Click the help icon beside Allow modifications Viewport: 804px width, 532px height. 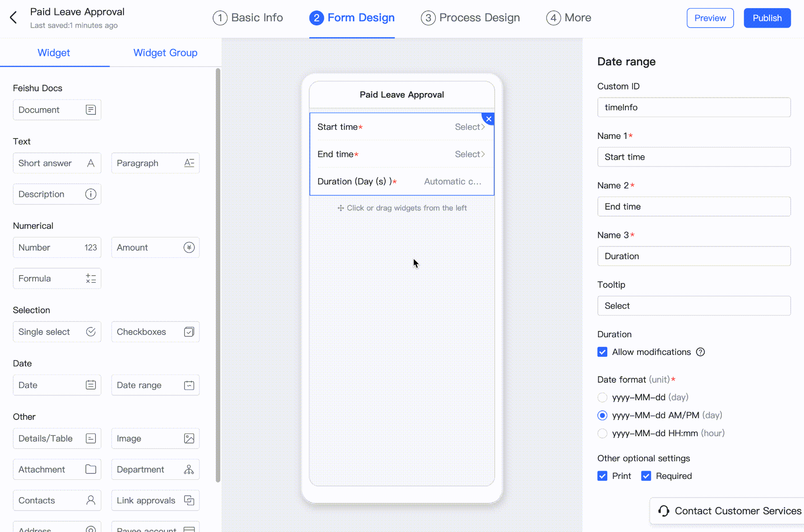pos(700,352)
